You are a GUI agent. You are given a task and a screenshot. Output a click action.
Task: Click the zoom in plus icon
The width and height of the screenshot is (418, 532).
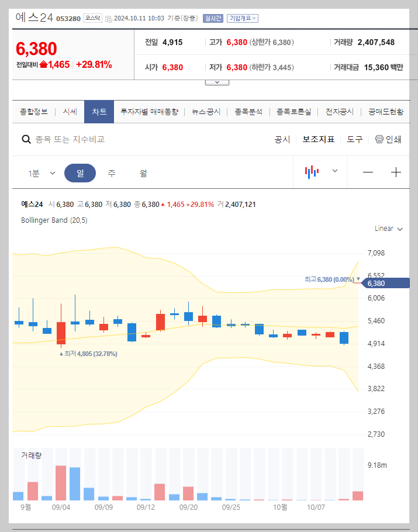(396, 172)
